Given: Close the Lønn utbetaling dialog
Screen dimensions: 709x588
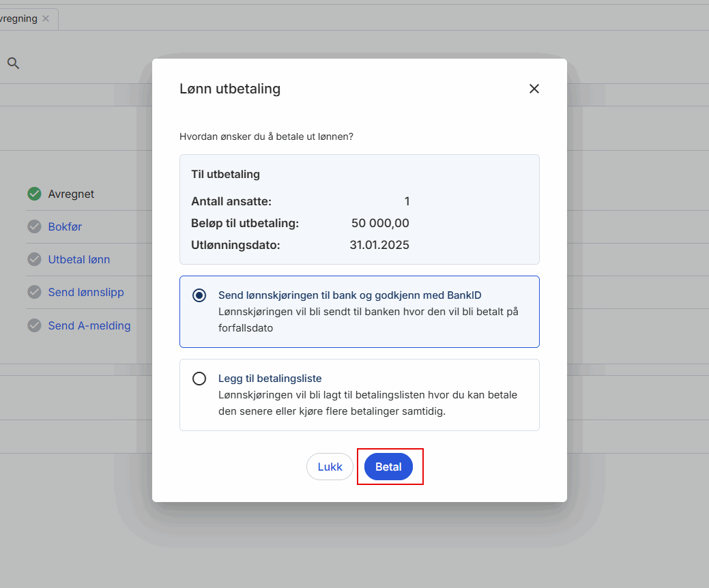Looking at the screenshot, I should 534,89.
